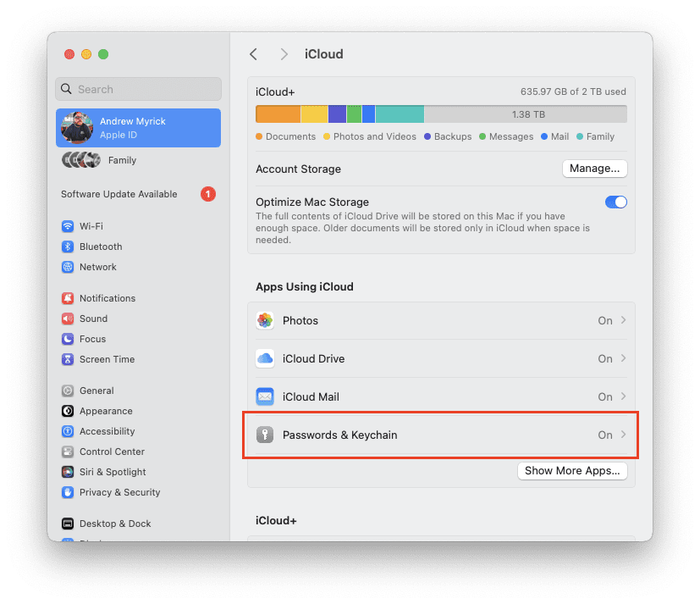
Task: Expand iCloud Drive row chevron
Action: [x=624, y=358]
